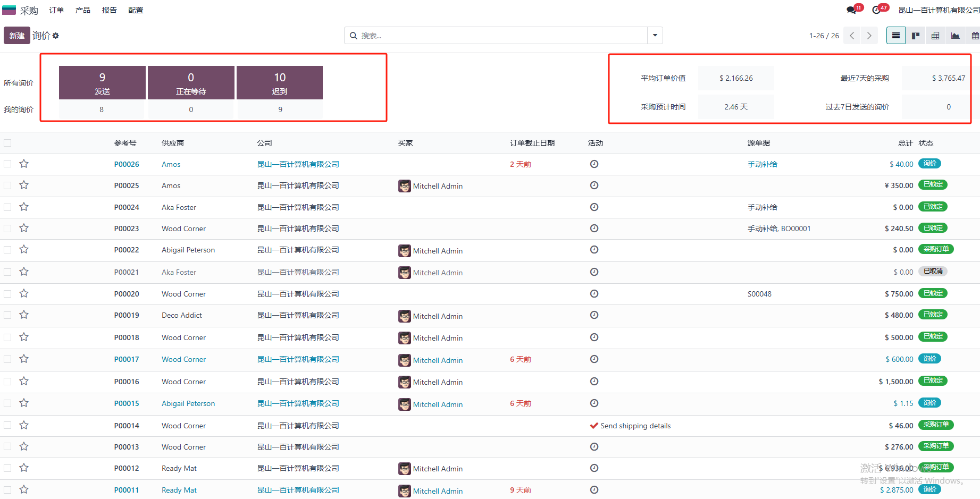The width and height of the screenshot is (980, 499).
Task: Check the select-all checkbox in header
Action: [7, 142]
